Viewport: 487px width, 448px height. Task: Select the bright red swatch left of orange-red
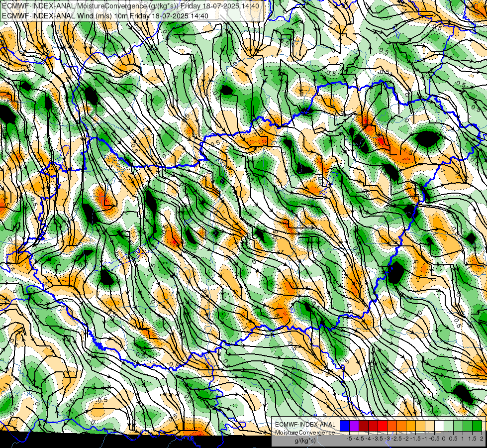pyautogui.click(x=383, y=426)
